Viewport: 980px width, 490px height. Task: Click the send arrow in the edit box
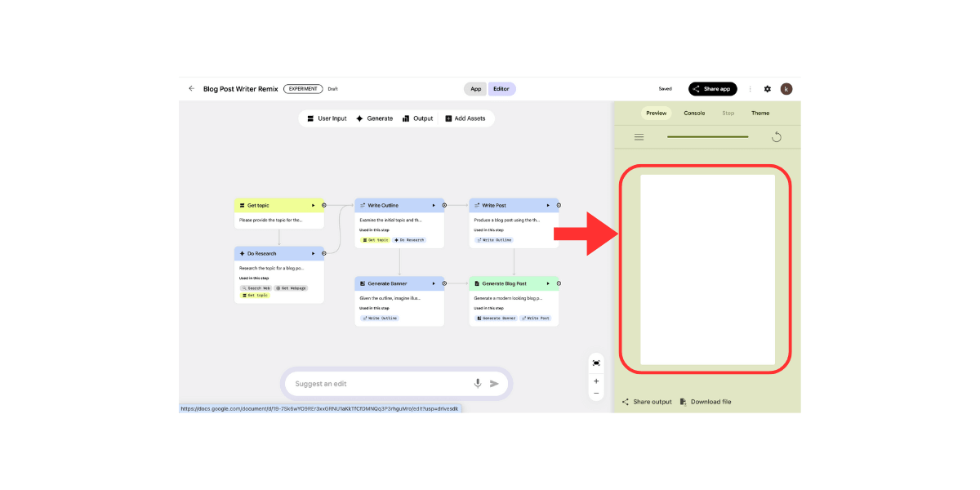click(x=494, y=384)
